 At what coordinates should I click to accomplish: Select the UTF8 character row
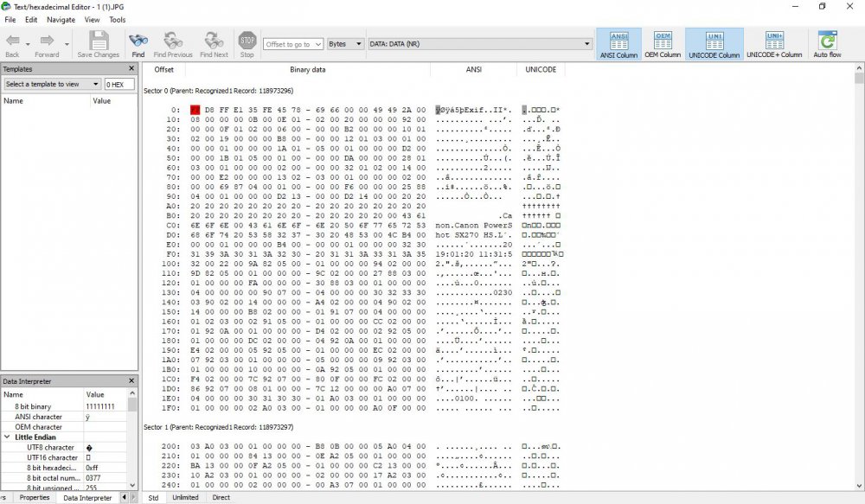(64, 447)
